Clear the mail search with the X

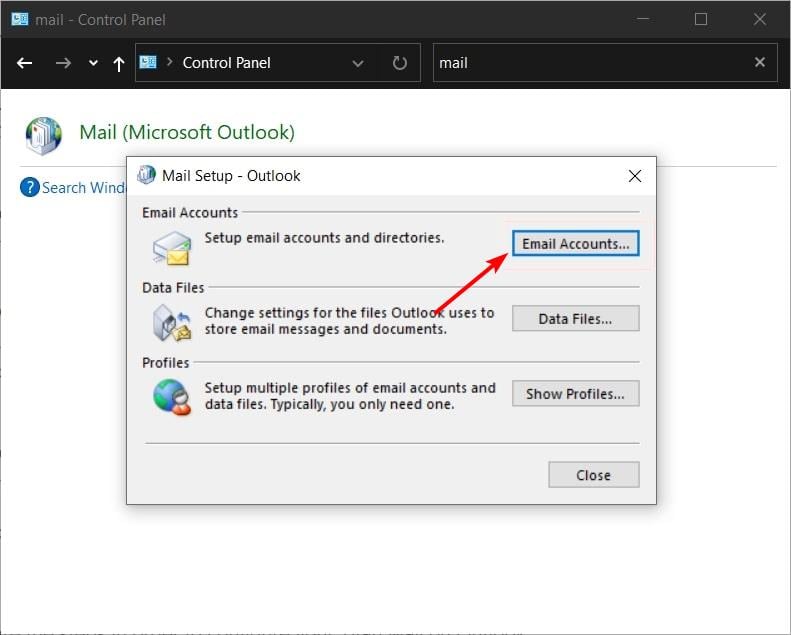click(x=760, y=62)
